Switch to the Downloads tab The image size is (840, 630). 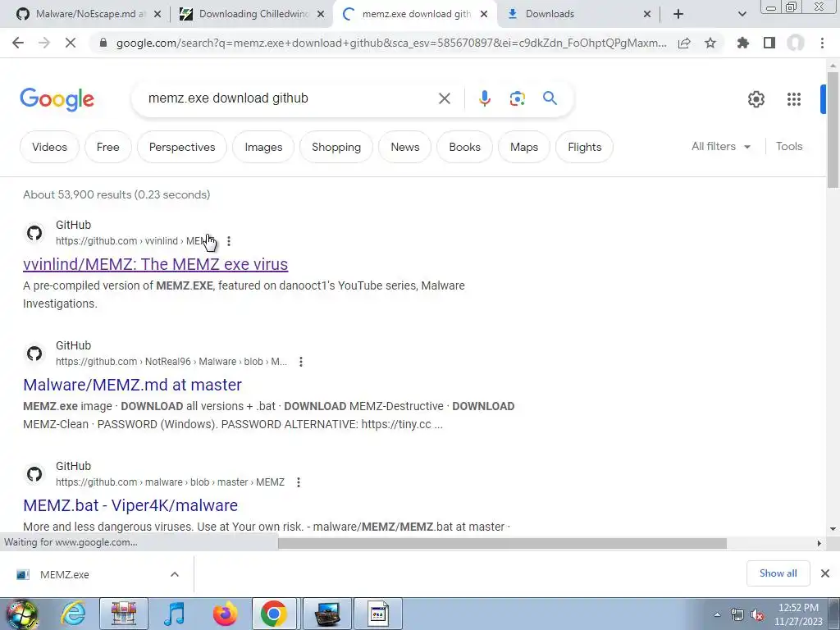578,14
